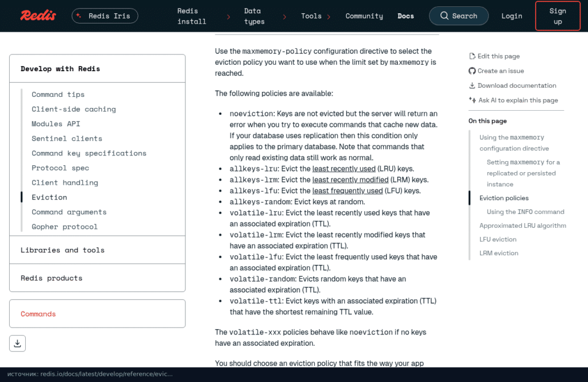The width and height of the screenshot is (588, 382).
Task: Jump to Approximated LRU algorithm section
Action: coord(523,225)
